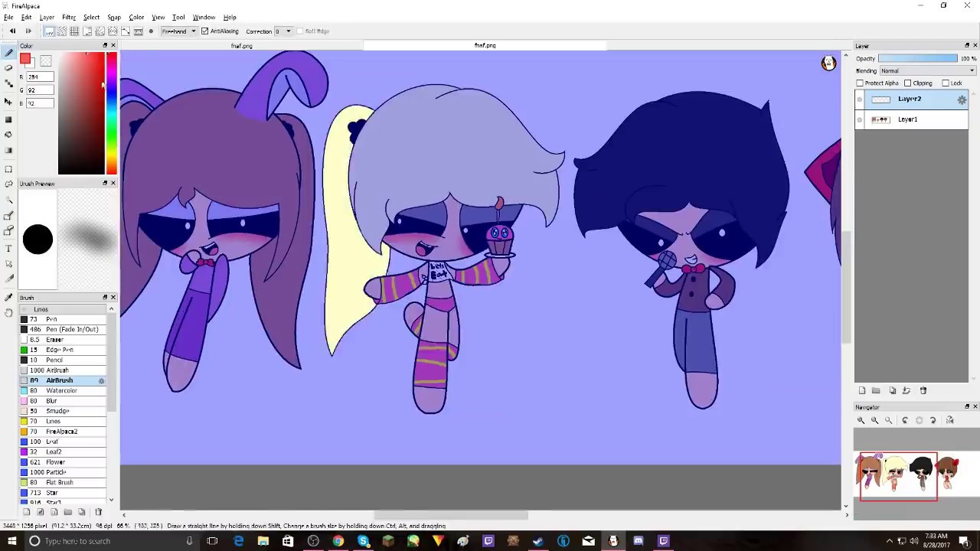Float the Color panel via its dock button
The image size is (980, 551).
(x=106, y=46)
